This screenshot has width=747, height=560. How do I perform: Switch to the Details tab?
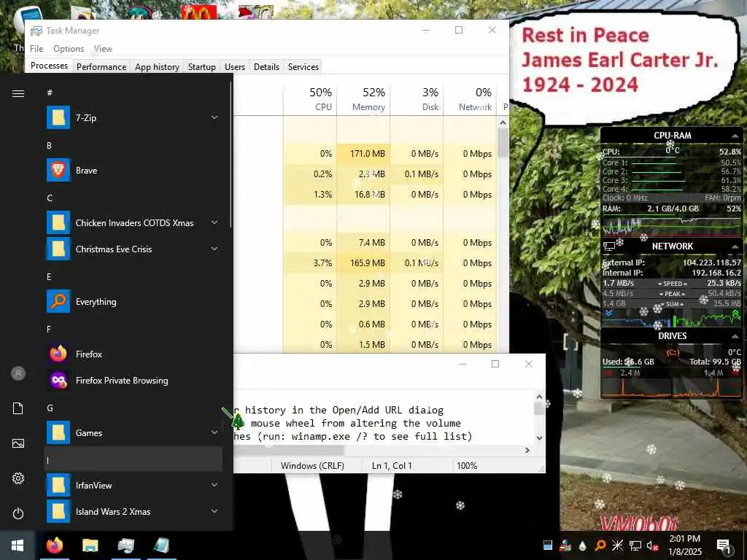[266, 66]
